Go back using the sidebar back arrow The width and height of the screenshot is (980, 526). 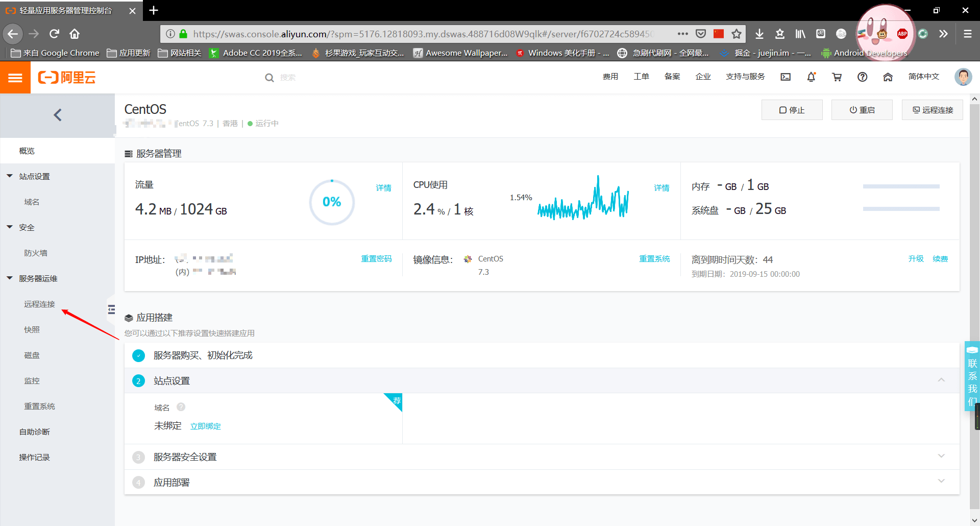(58, 115)
